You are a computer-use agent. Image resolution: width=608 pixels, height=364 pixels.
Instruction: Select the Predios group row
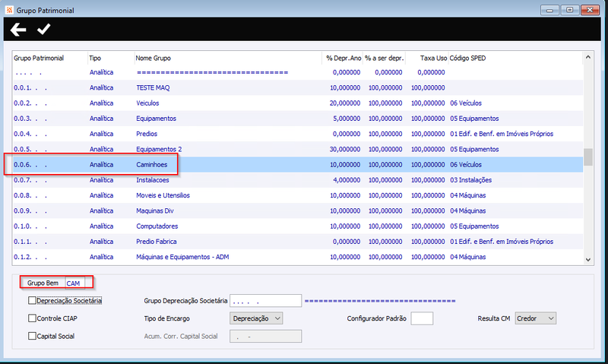point(297,134)
